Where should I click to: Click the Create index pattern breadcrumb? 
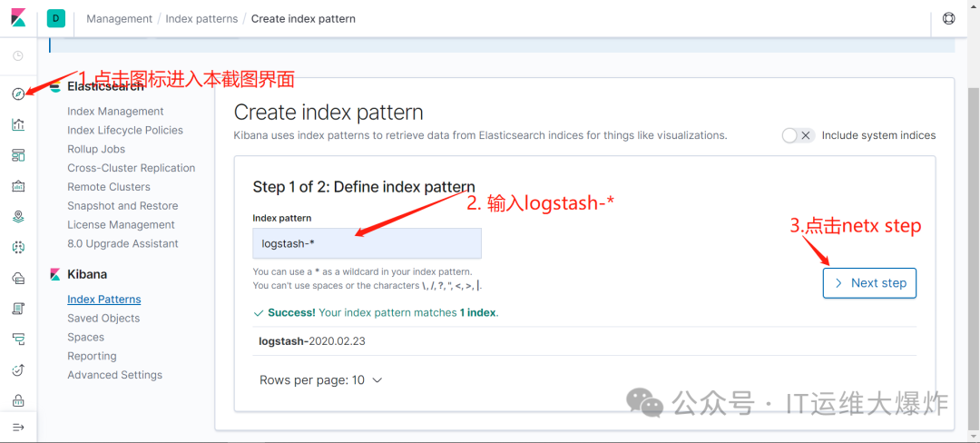[x=303, y=19]
